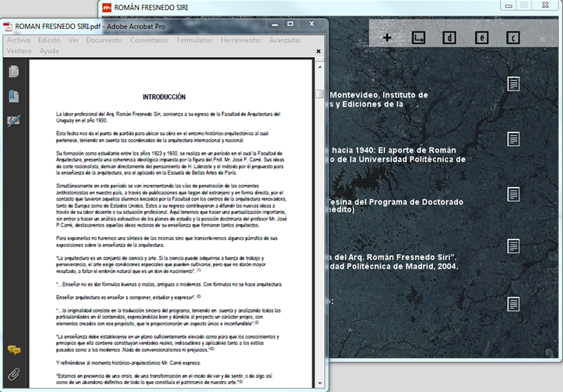Minimize the Adobe Acrobat Pro window
This screenshot has width=563, height=392.
pos(275,24)
